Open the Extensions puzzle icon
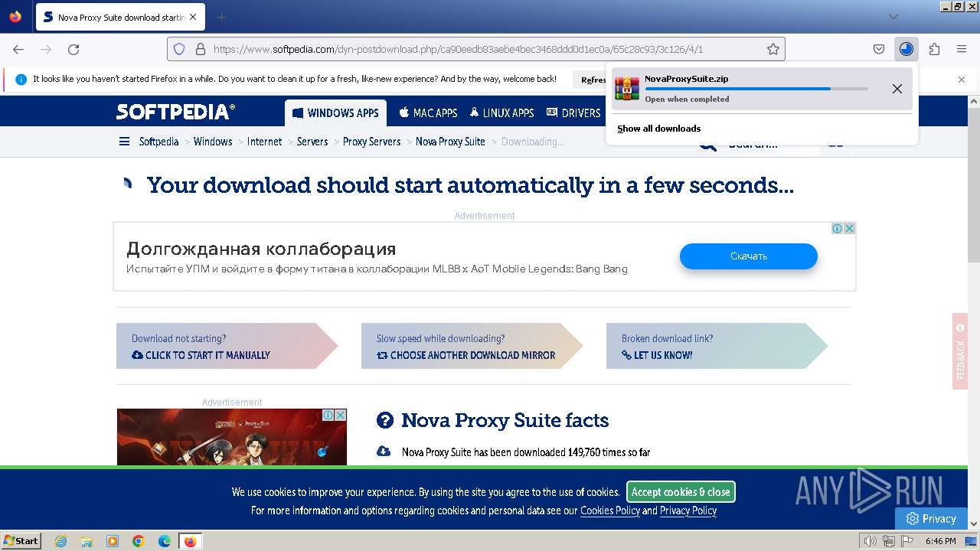This screenshot has height=551, width=980. (934, 49)
